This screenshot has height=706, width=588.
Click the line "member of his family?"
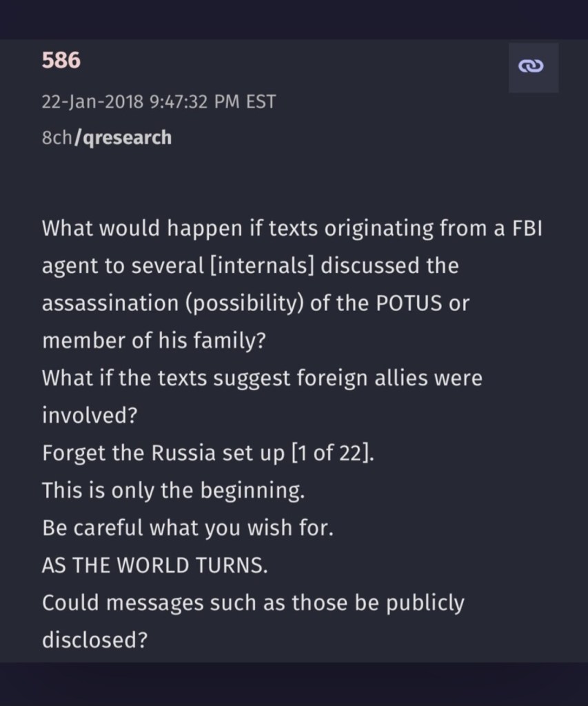(154, 341)
